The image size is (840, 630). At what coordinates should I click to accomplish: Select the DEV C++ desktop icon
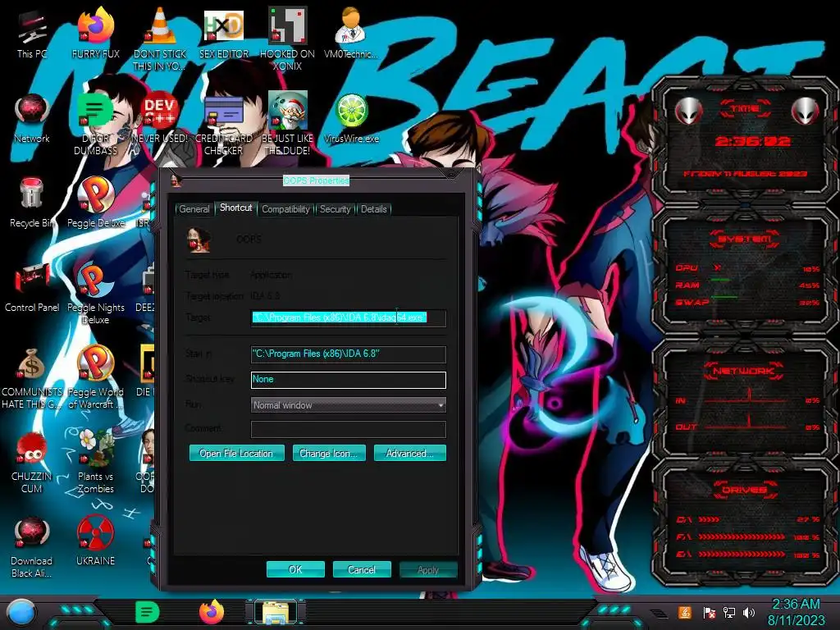tap(160, 118)
